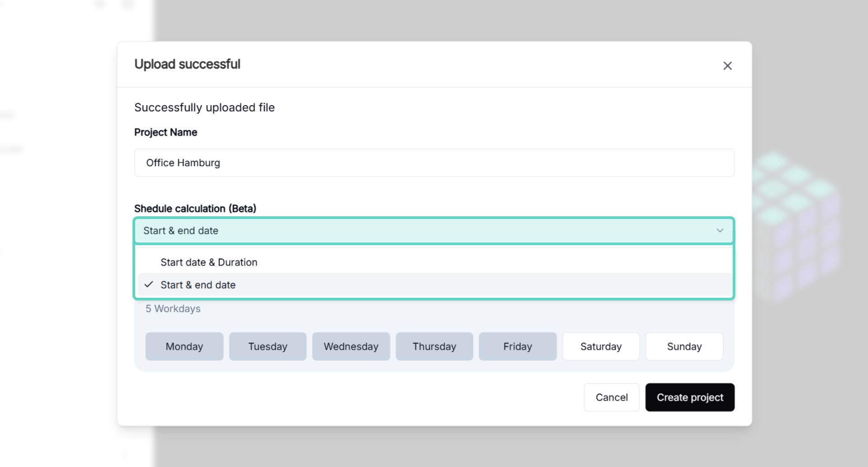The width and height of the screenshot is (868, 467).
Task: Click the dropdown chevron arrow
Action: [720, 231]
